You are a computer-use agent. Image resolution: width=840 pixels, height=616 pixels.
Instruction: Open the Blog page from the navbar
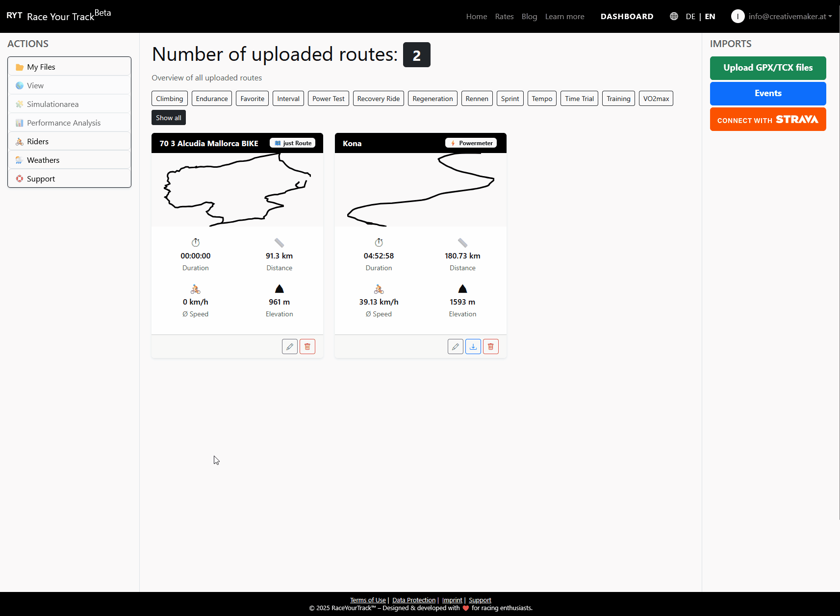529,16
